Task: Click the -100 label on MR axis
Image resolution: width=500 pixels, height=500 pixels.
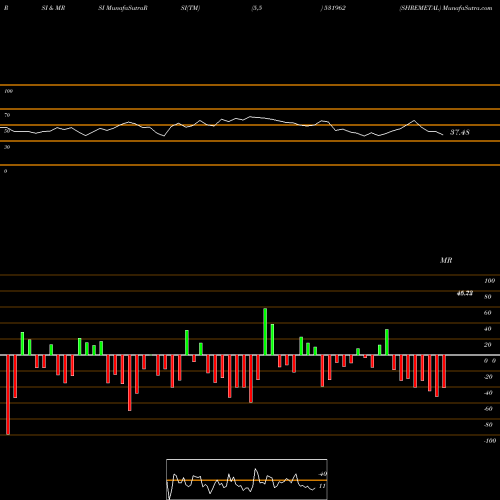Action: 490,441
